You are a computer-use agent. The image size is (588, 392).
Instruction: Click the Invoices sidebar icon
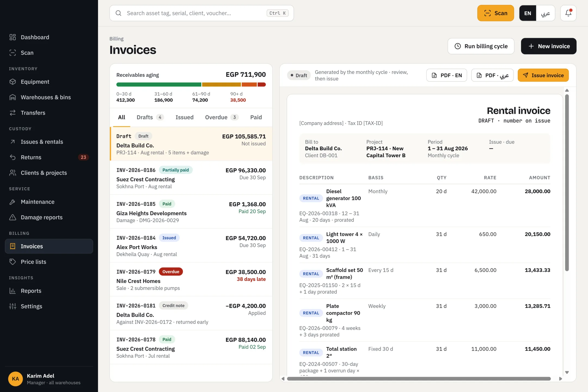click(13, 246)
